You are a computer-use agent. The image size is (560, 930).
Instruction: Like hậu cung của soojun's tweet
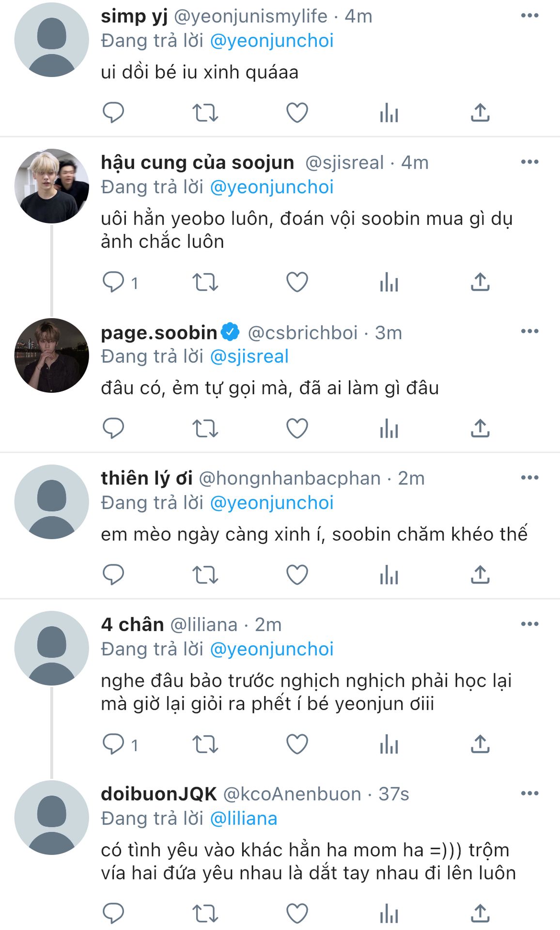click(297, 282)
